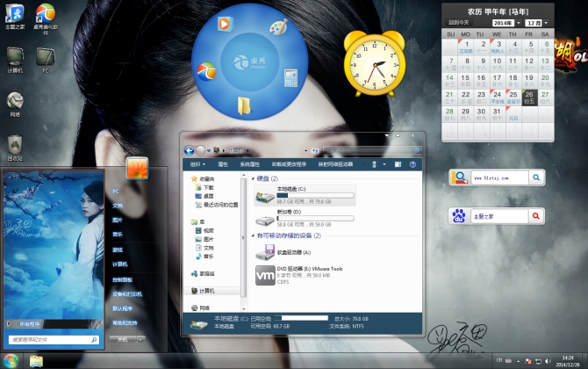
Task: Select the PC icon on desktop
Action: 46,60
